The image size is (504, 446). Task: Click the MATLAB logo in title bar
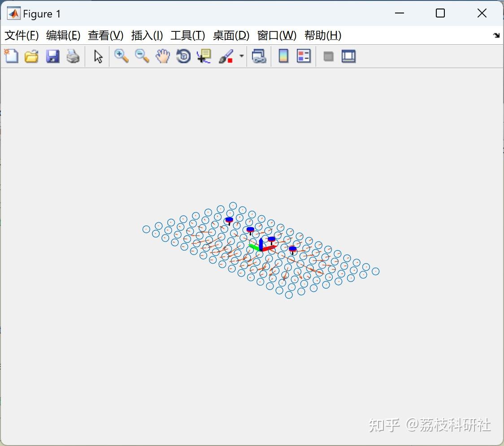(x=13, y=13)
